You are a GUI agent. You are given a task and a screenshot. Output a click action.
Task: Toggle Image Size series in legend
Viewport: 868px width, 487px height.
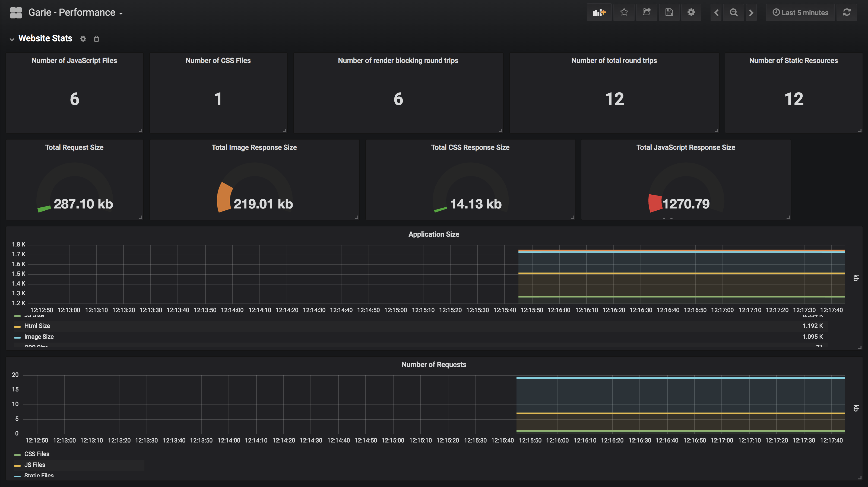coord(39,337)
